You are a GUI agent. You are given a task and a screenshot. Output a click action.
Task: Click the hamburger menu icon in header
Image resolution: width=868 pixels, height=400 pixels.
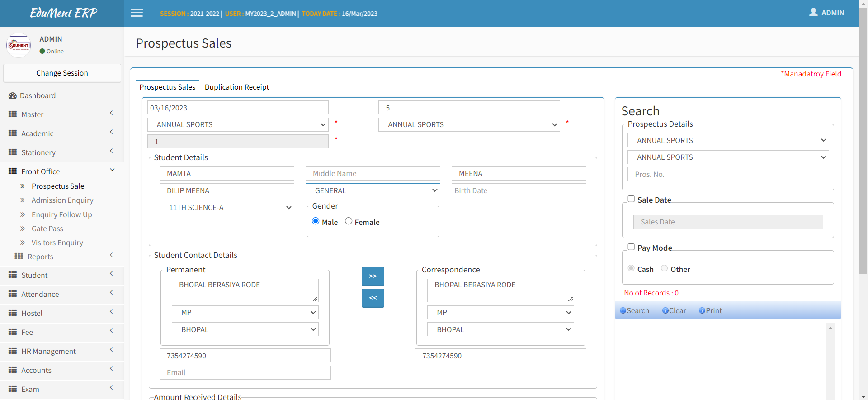point(137,13)
